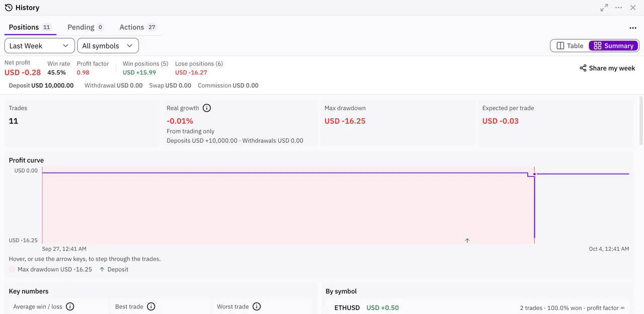Click the Profit curve heading
This screenshot has height=314, width=644.
26,160
